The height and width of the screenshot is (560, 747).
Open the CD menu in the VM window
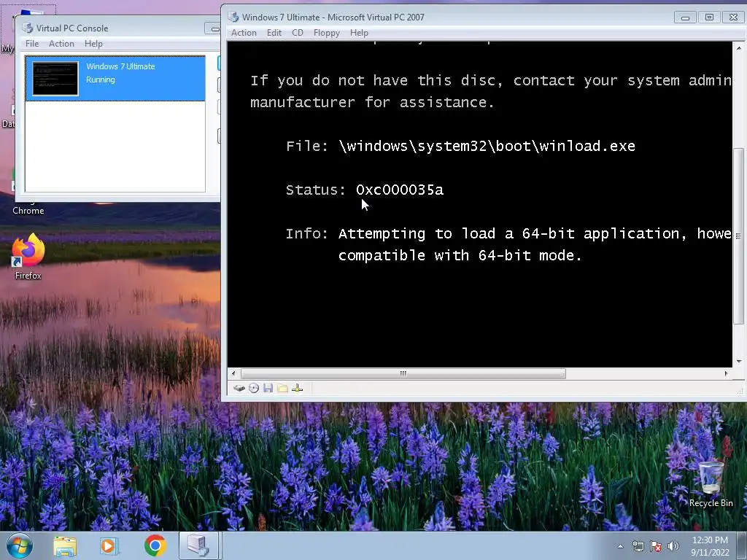[x=298, y=33]
